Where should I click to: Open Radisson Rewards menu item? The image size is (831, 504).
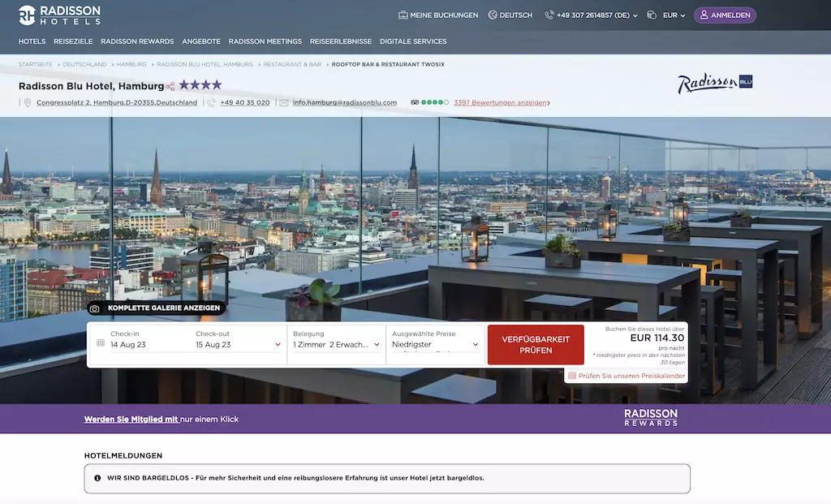tap(137, 41)
